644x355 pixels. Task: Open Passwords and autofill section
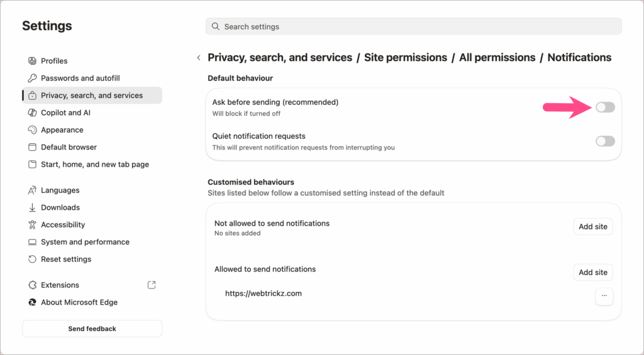tap(92, 78)
